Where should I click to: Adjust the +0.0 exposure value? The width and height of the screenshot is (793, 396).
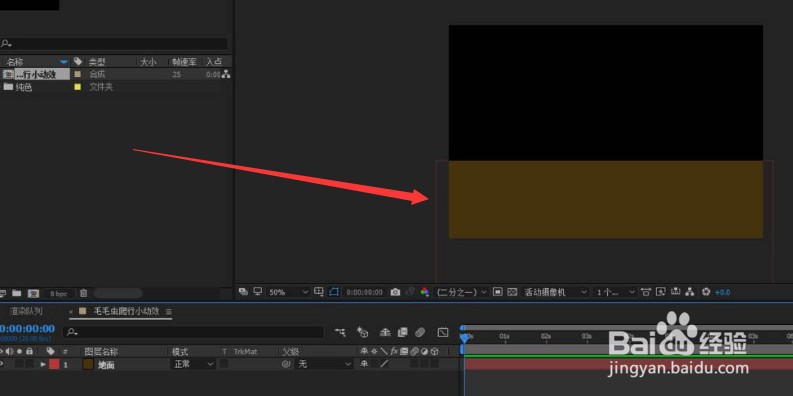[x=723, y=292]
